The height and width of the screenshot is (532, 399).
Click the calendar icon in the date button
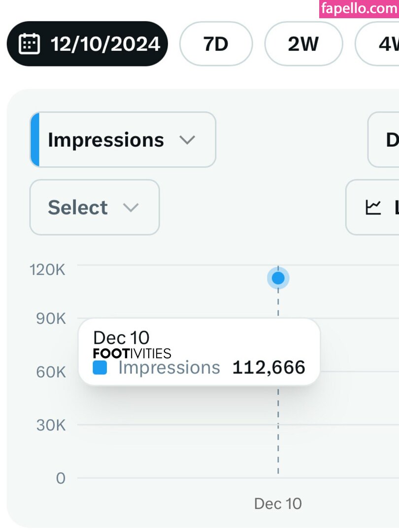pos(29,44)
